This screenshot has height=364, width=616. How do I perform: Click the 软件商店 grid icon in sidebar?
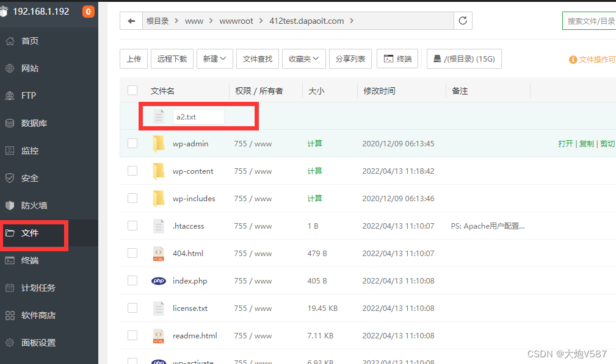point(10,315)
